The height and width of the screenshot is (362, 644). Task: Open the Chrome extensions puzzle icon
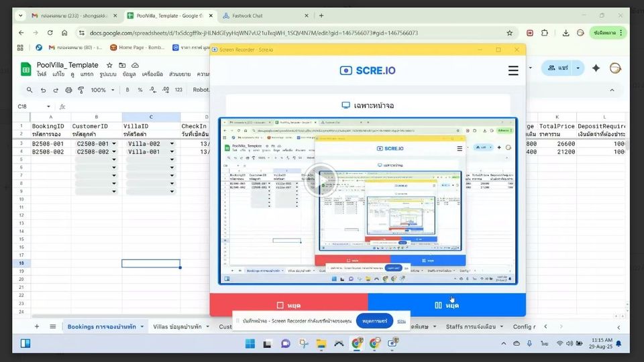545,32
